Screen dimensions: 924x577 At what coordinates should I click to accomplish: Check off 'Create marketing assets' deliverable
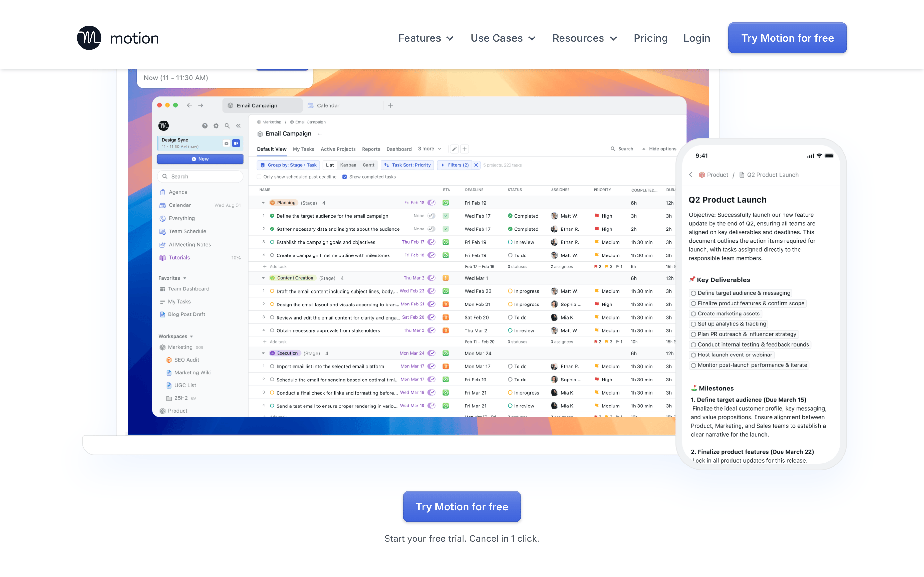coord(693,314)
